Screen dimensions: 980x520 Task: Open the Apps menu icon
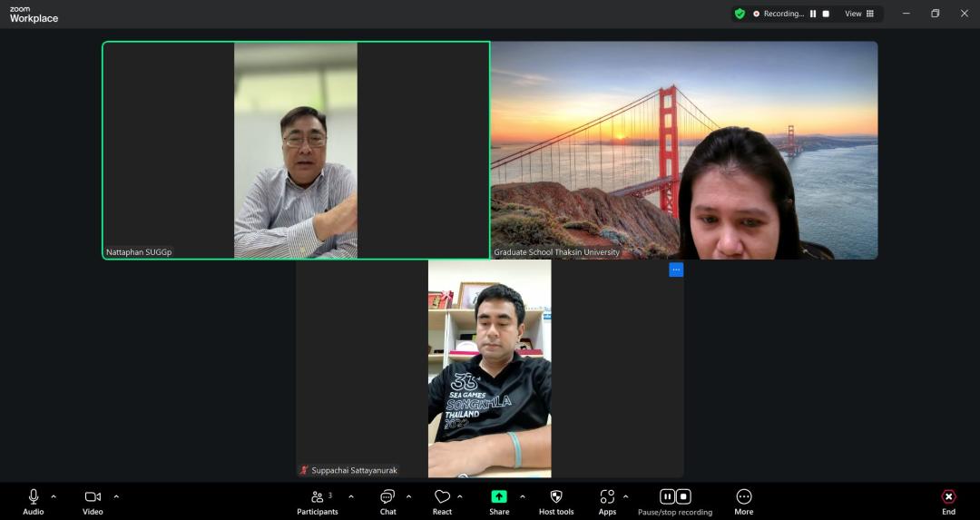[x=607, y=500]
